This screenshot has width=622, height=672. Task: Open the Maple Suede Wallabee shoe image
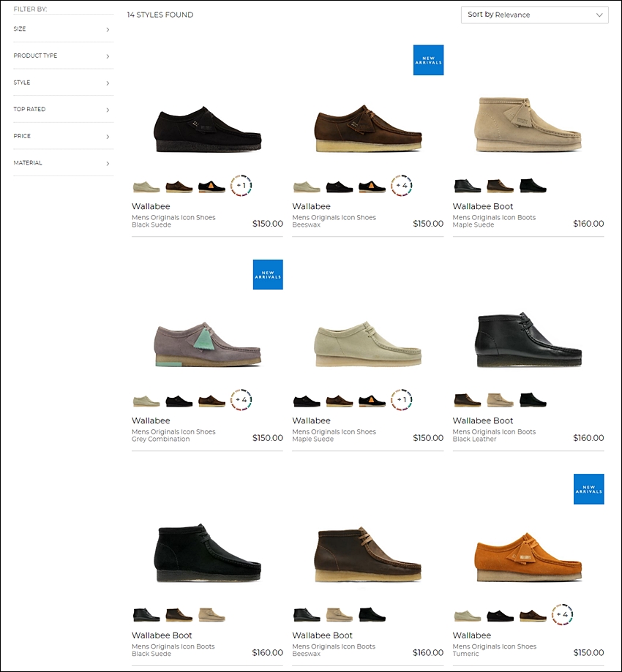(368, 344)
